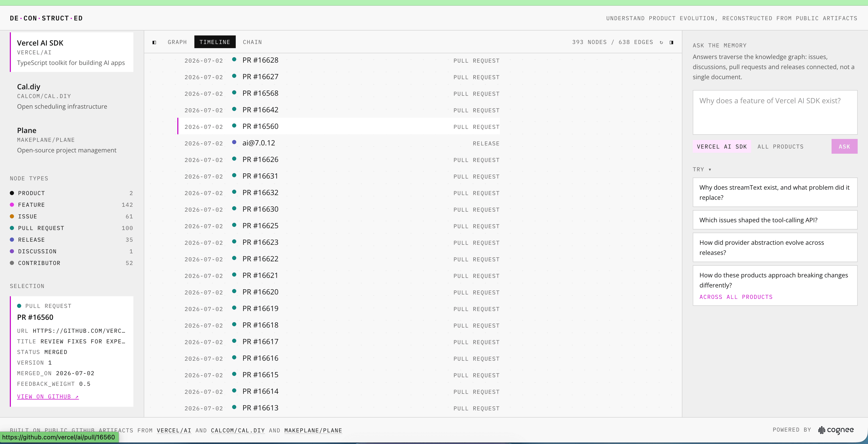Viewport: 868px width, 444px height.
Task: Select the TIMELINE tab
Action: 215,42
